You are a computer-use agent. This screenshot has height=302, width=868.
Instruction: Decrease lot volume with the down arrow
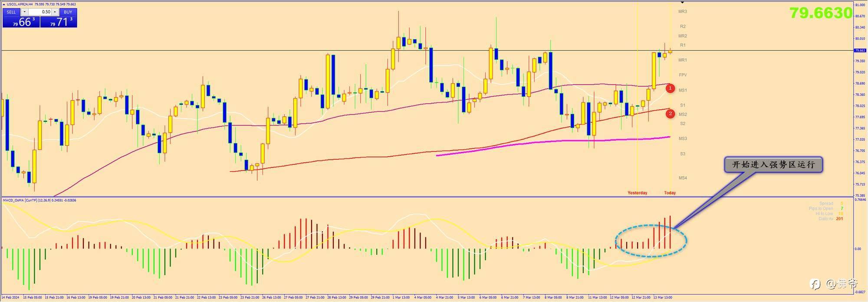(x=25, y=12)
